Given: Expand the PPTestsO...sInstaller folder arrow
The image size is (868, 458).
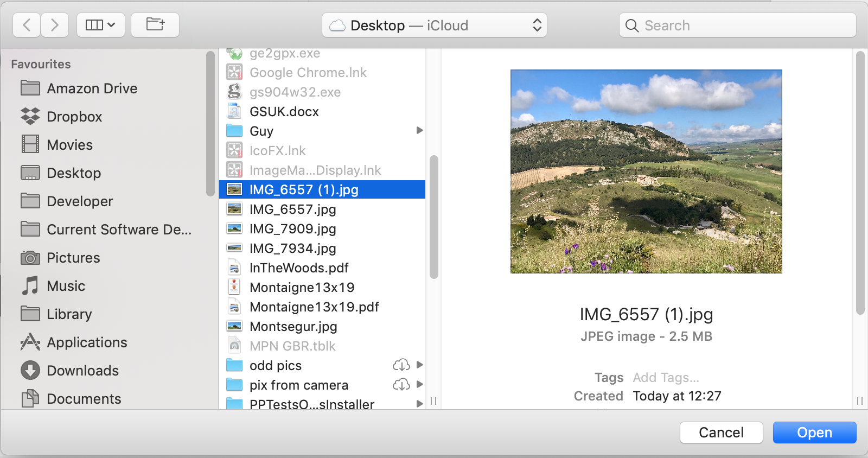Looking at the screenshot, I should (419, 404).
